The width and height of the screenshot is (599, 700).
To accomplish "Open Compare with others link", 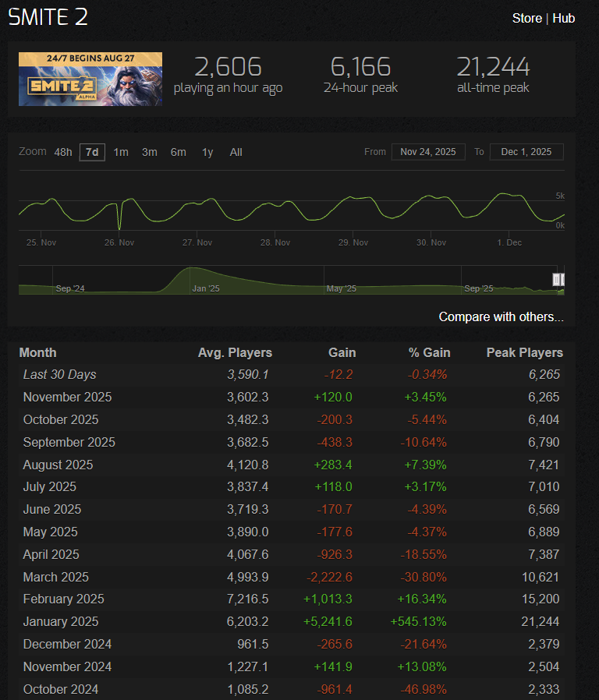I will 501,316.
